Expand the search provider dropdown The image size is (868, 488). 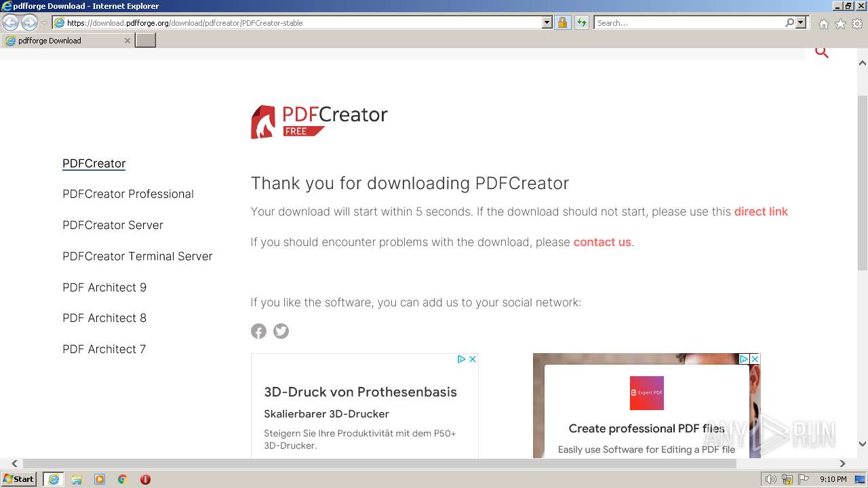tap(802, 22)
